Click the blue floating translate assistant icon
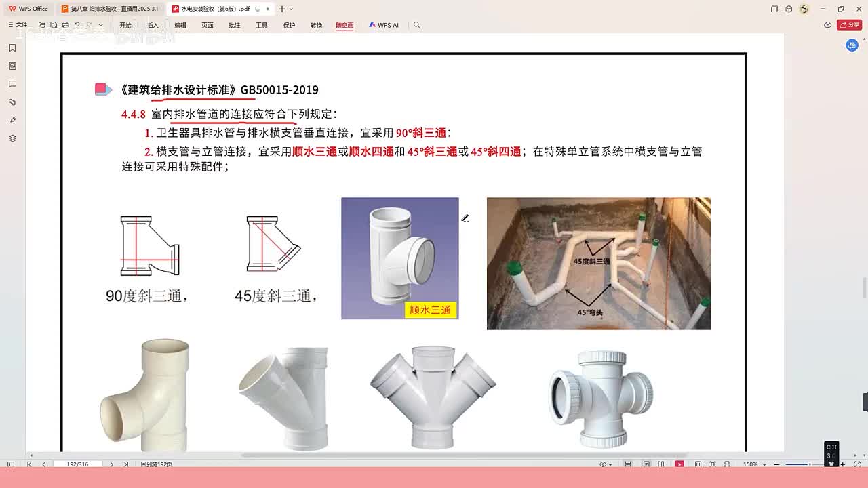The width and height of the screenshot is (868, 488). click(x=852, y=45)
